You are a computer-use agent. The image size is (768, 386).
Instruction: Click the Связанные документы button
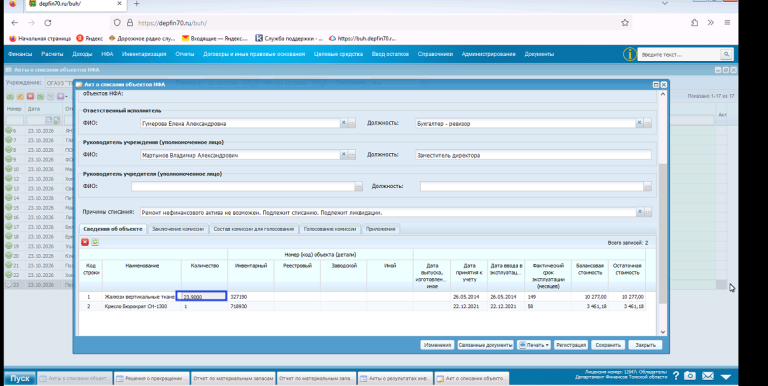(485, 345)
